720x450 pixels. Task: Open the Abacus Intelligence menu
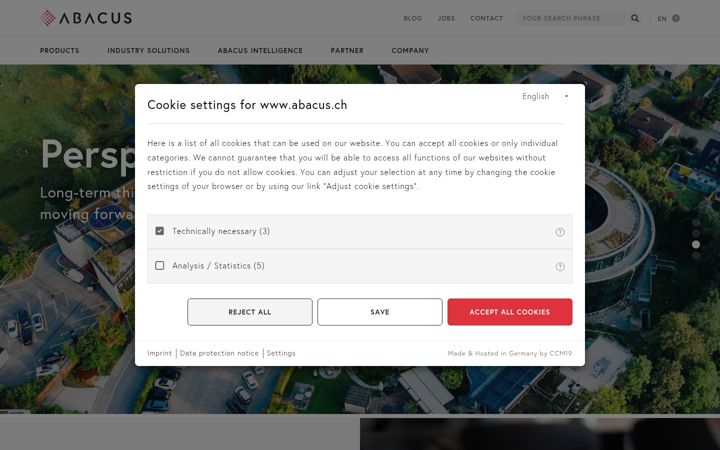(260, 51)
